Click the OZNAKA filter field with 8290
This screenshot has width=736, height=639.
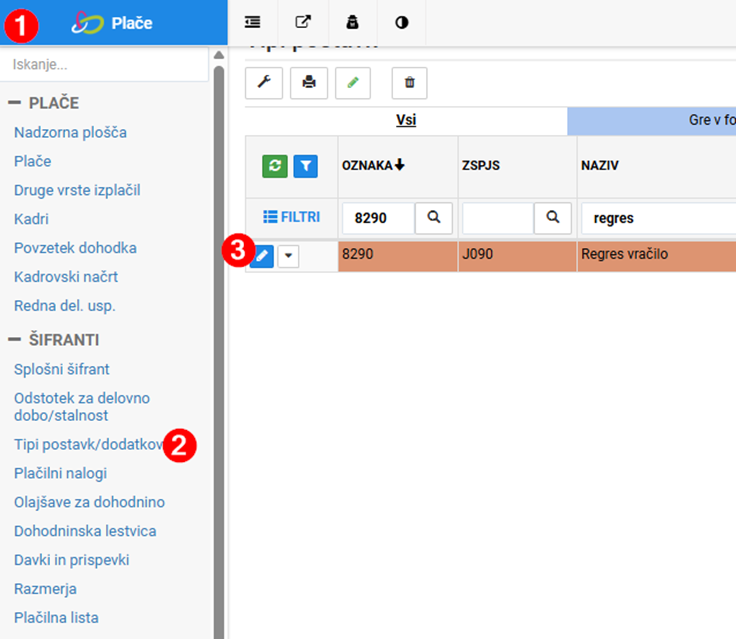[378, 218]
